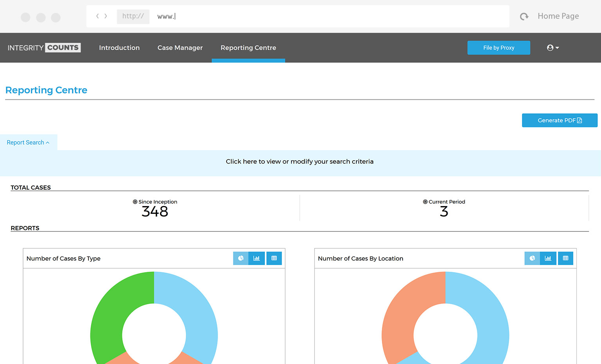Click the Reporting Centre page heading
Image resolution: width=601 pixels, height=364 pixels.
pos(46,90)
